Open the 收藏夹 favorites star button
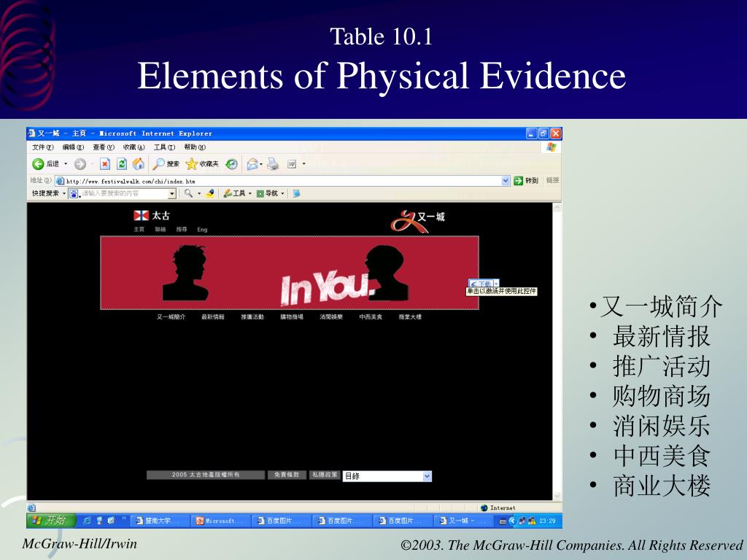Viewport: 747px width, 560px height. [202, 164]
